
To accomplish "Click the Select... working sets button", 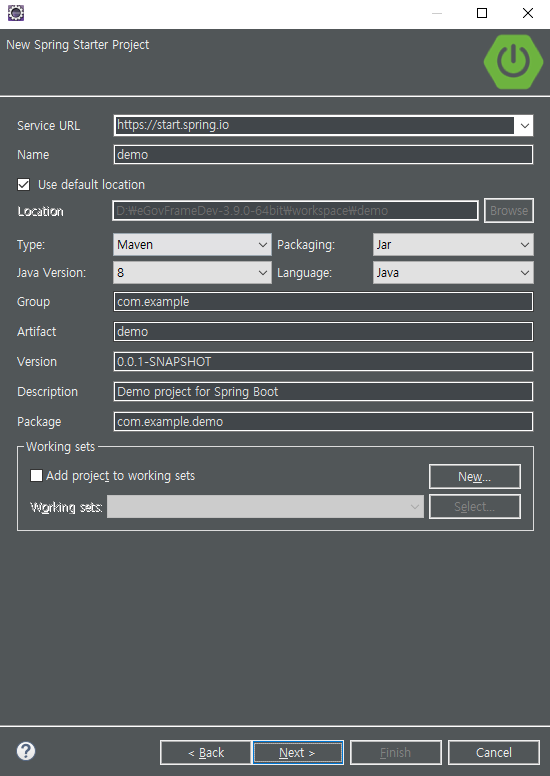I will click(x=475, y=507).
